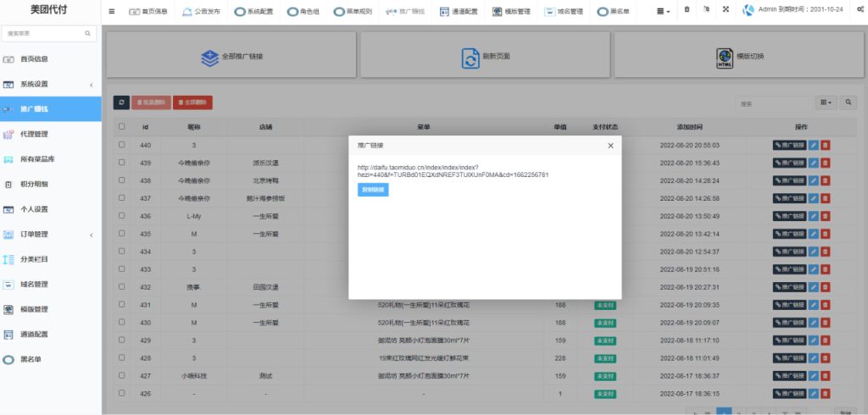The height and width of the screenshot is (415, 868).
Task: Open the column grid dropdown above table
Action: pos(826,102)
